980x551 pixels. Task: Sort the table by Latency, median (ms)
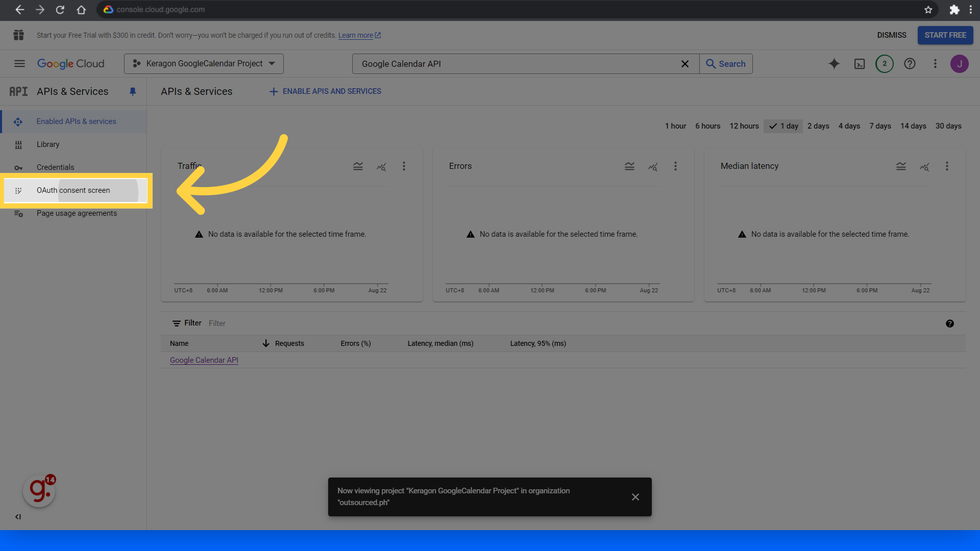tap(440, 343)
